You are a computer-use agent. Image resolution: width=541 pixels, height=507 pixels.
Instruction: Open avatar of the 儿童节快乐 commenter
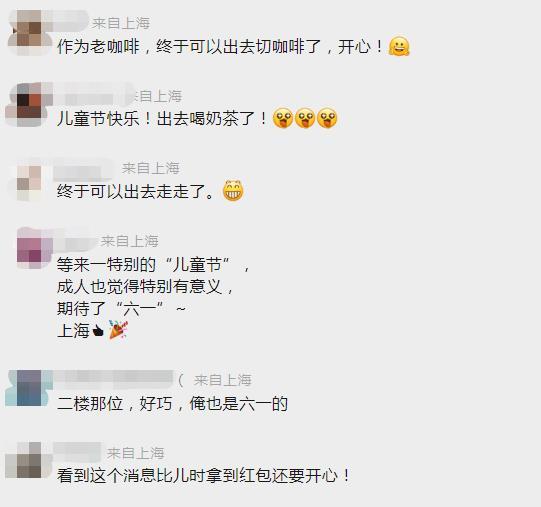(x=29, y=105)
